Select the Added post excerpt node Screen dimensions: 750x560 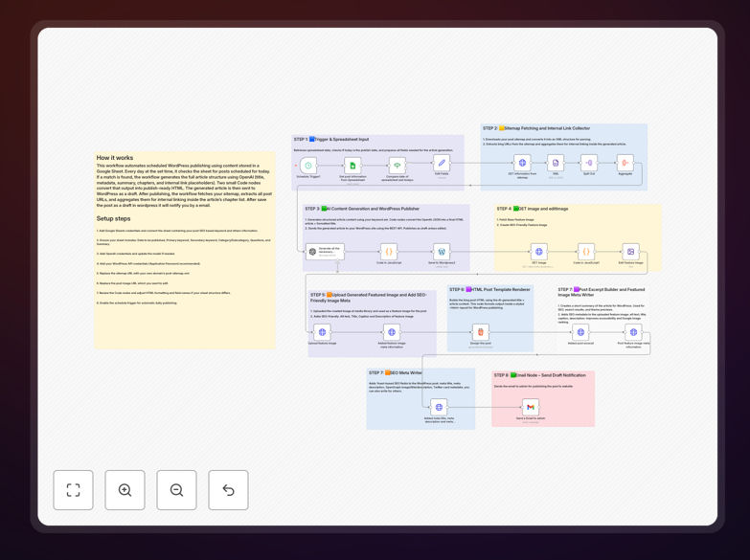(580, 332)
